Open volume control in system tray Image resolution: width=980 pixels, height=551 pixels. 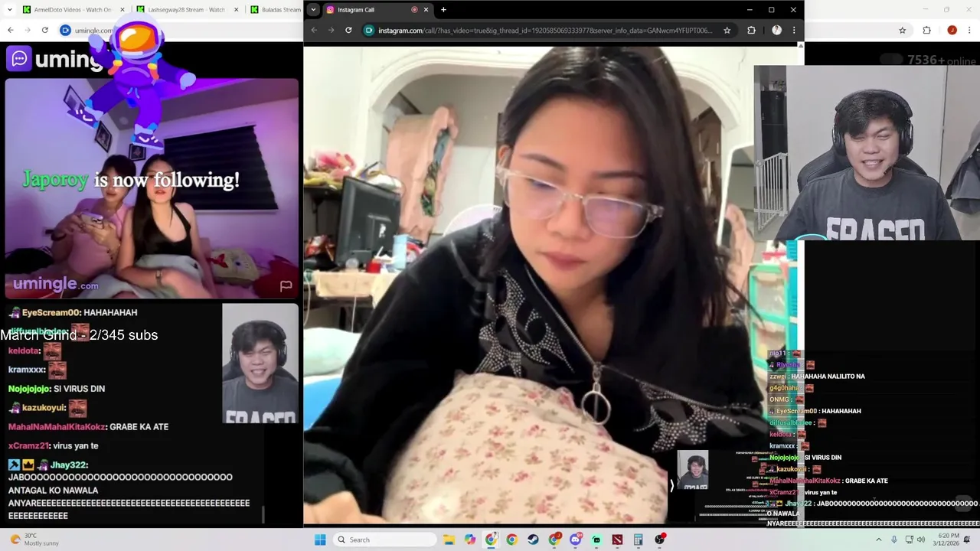point(921,540)
